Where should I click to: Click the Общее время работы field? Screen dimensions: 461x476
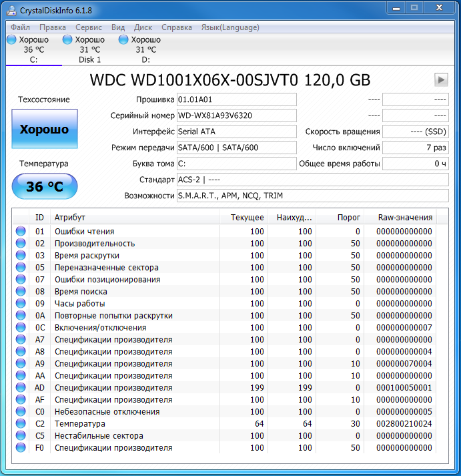(x=416, y=164)
